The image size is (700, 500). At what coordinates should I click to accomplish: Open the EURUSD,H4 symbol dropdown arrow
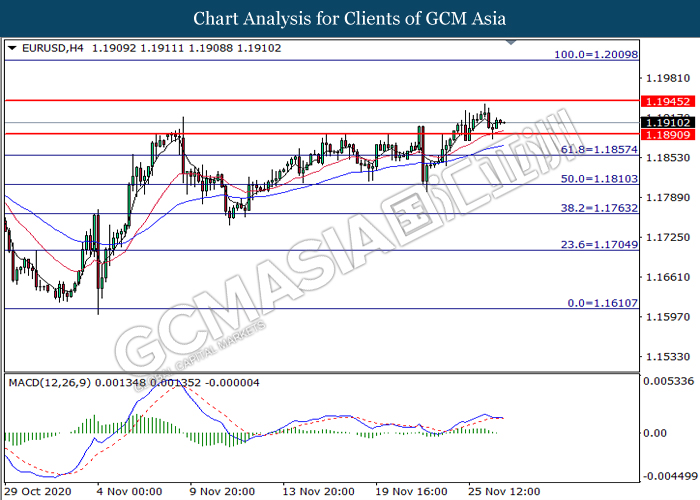point(12,48)
